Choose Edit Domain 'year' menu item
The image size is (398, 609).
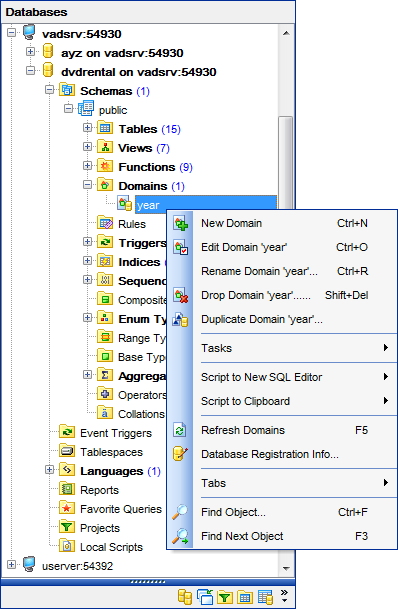point(282,247)
